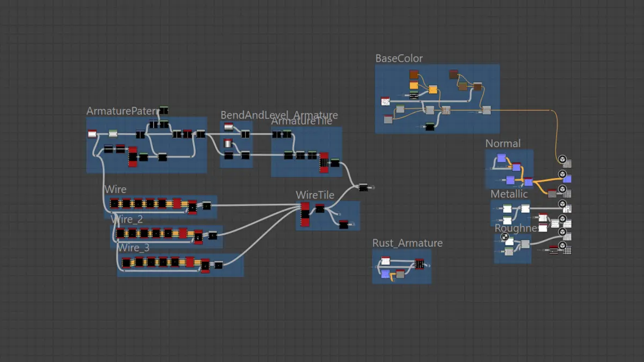The height and width of the screenshot is (362, 644).
Task: Click the standalone black node outside ArmatureTile
Action: pos(363,187)
